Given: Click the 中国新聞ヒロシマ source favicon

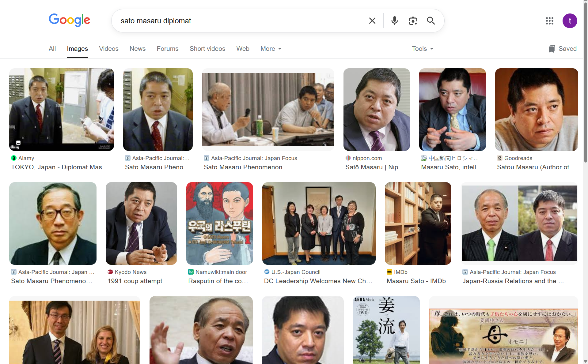Looking at the screenshot, I should [x=424, y=158].
